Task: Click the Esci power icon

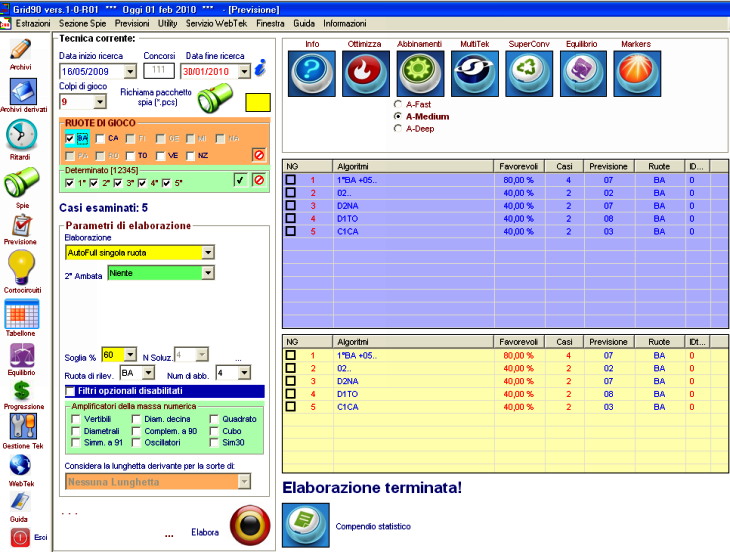Action: [x=20, y=538]
